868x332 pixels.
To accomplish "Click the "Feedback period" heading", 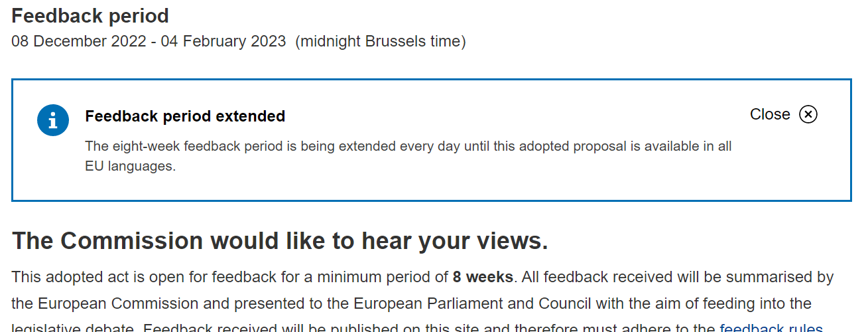I will [90, 15].
